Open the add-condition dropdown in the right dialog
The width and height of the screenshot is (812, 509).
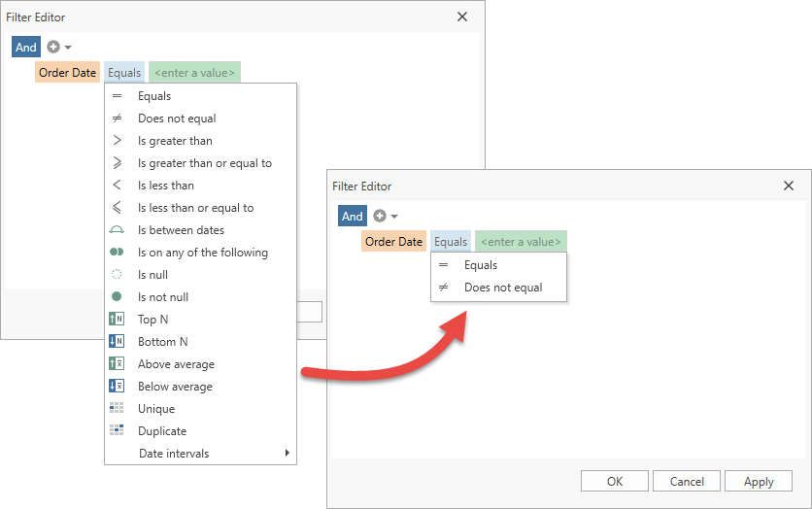coord(393,217)
